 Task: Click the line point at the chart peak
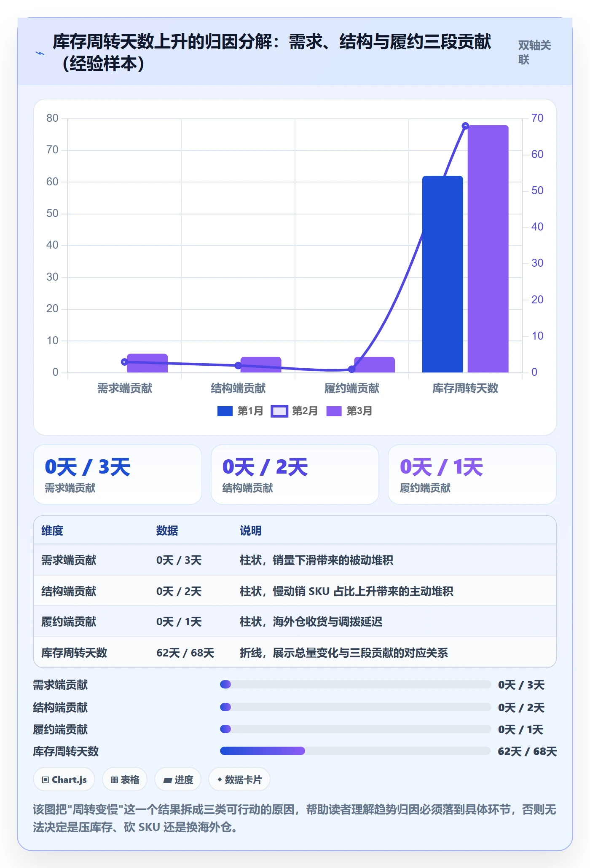pos(465,126)
